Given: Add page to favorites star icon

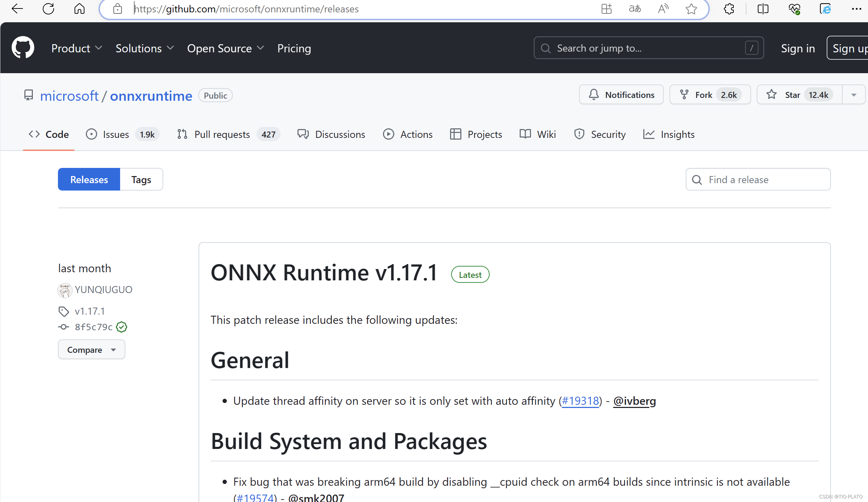Looking at the screenshot, I should [x=691, y=9].
